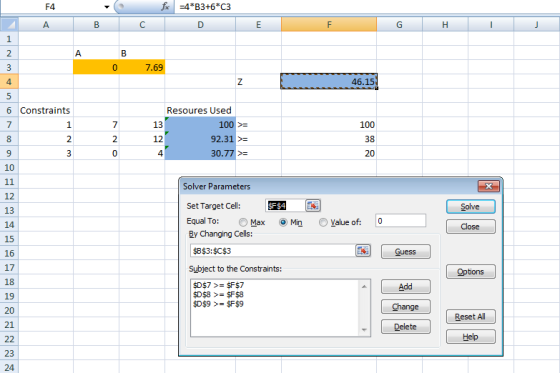Click the Resoures Used header cell

pyautogui.click(x=200, y=110)
